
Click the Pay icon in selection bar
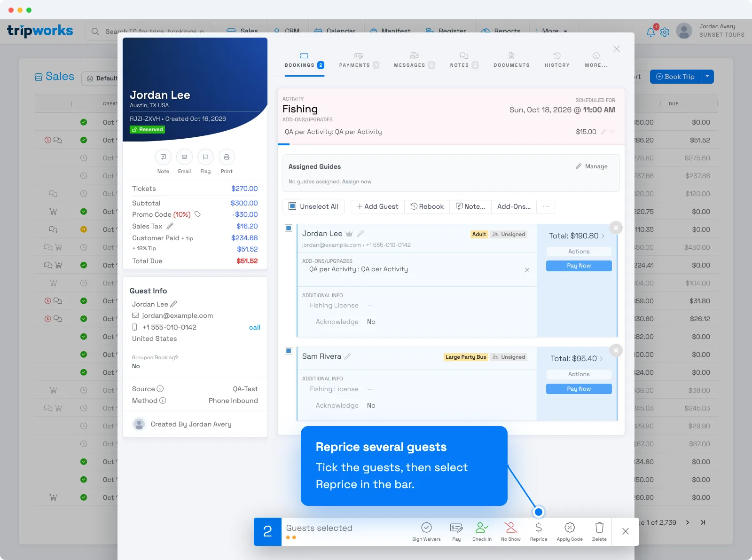pos(456,528)
